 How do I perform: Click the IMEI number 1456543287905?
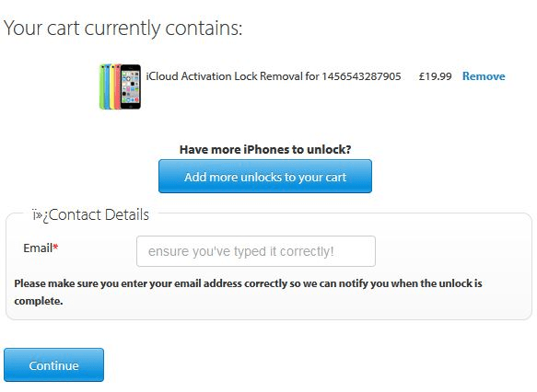pyautogui.click(x=361, y=76)
